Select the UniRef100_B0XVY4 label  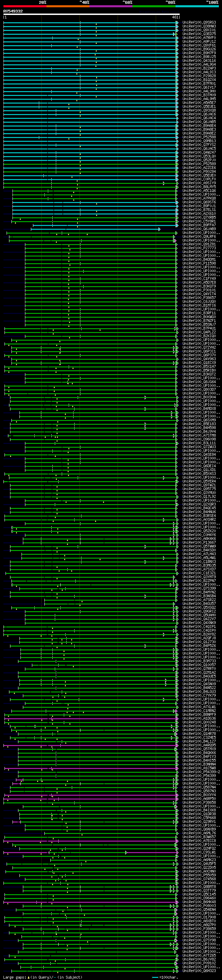click(x=199, y=795)
